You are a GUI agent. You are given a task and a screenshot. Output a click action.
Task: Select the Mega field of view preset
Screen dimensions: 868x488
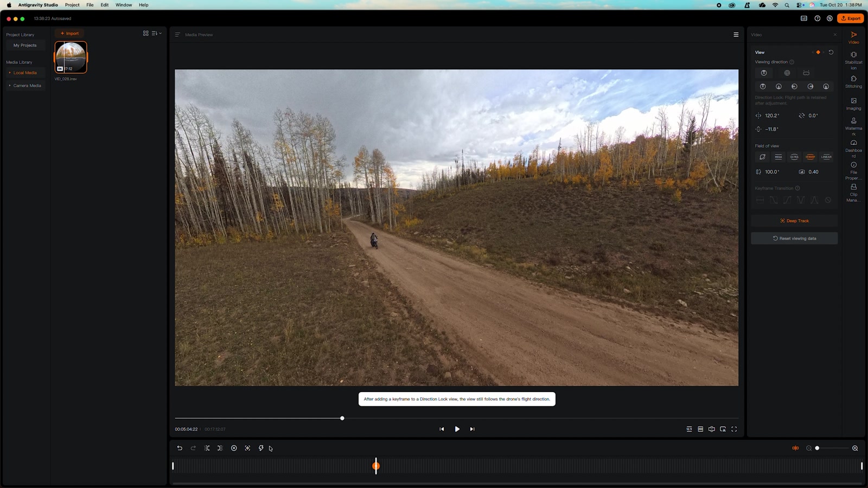pyautogui.click(x=778, y=157)
